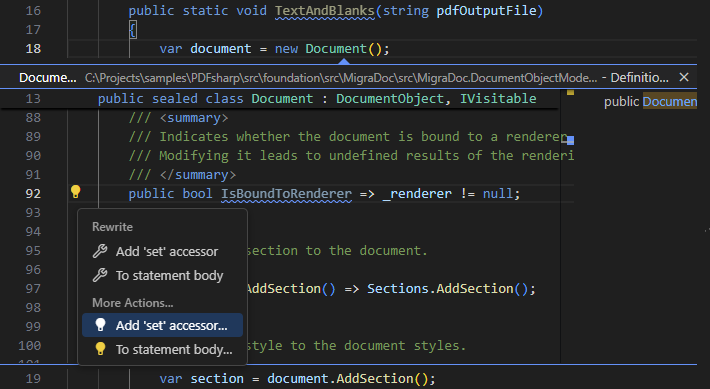Click the wrench icon beside To statement body
Viewport: 710px width, 389px height.
tap(100, 275)
